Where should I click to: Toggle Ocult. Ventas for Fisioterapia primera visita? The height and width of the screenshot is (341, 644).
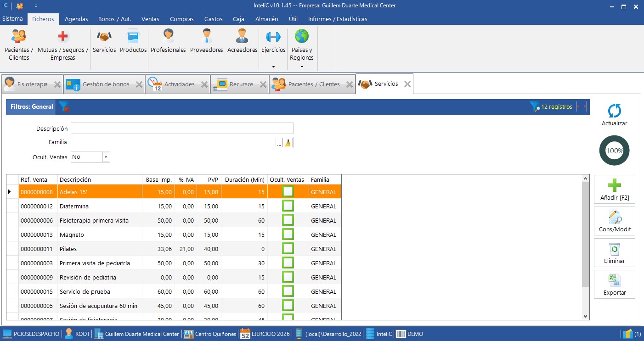coord(288,220)
